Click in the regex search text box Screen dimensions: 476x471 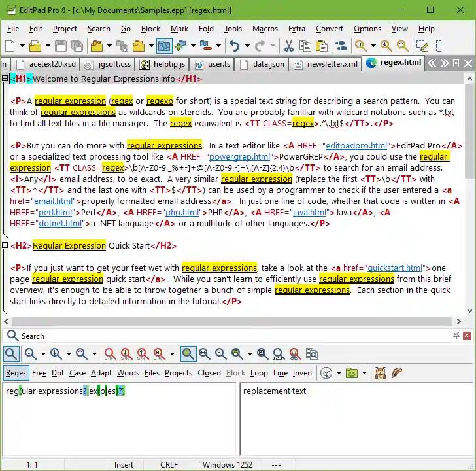pyautogui.click(x=119, y=419)
